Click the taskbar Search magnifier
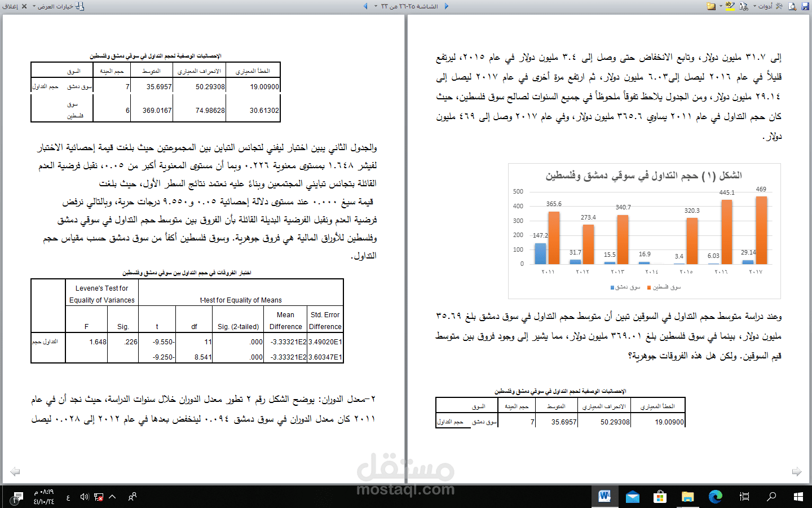This screenshot has width=812, height=508. pos(771,497)
